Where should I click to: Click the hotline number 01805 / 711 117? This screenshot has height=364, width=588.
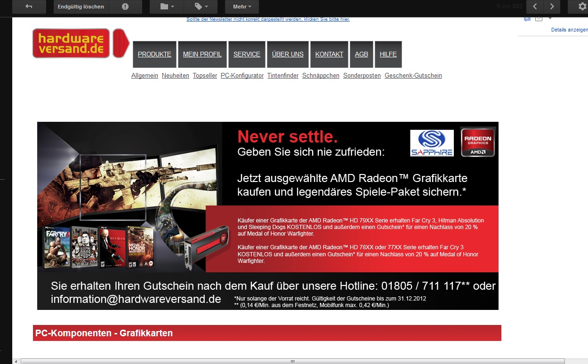coord(420,286)
